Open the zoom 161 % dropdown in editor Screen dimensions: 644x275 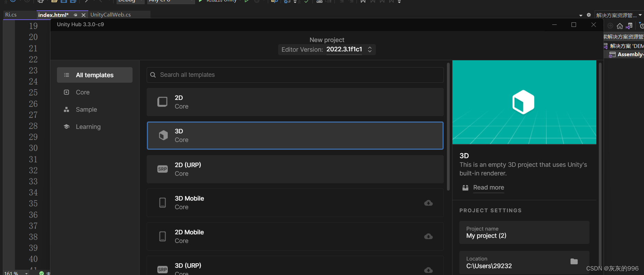click(x=16, y=273)
